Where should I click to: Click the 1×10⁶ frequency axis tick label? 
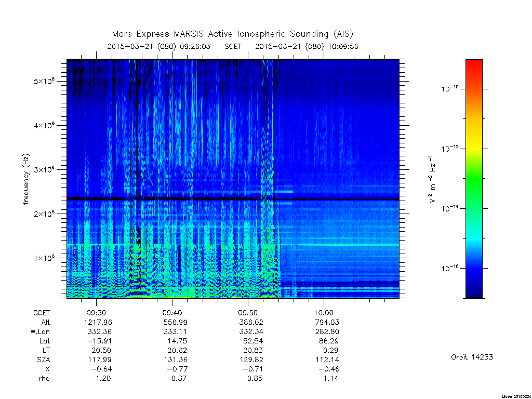click(x=44, y=258)
